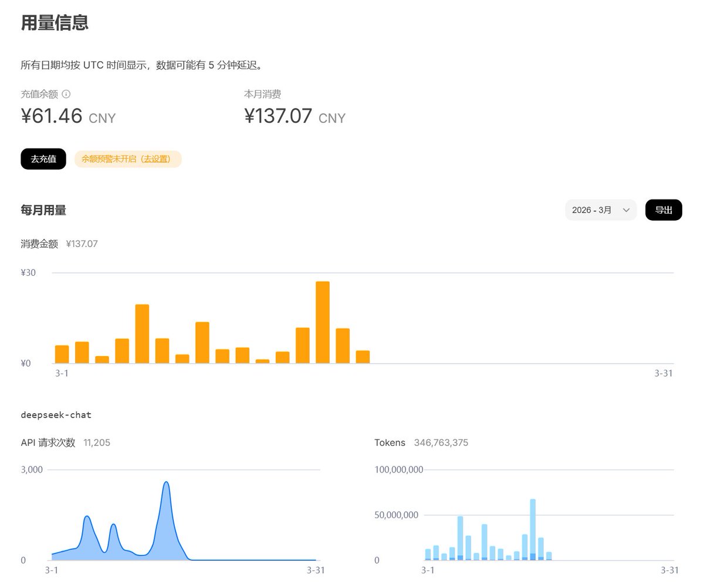The height and width of the screenshot is (588, 704).
Task: Click the Tokens label
Action: point(390,442)
